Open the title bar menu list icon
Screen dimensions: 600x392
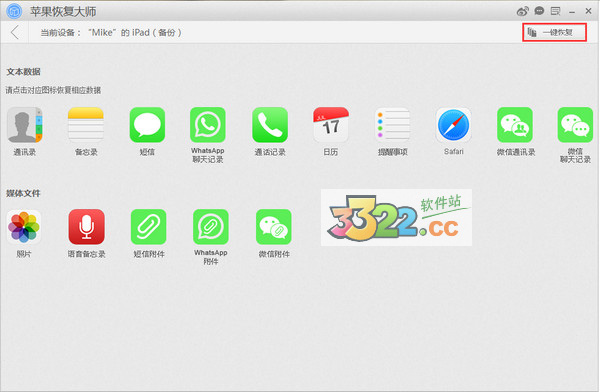555,11
